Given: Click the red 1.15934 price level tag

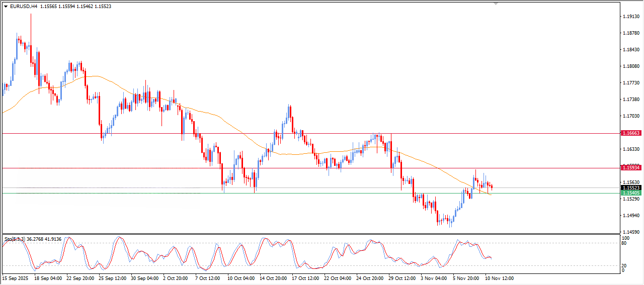Looking at the screenshot, I should pyautogui.click(x=631, y=167).
